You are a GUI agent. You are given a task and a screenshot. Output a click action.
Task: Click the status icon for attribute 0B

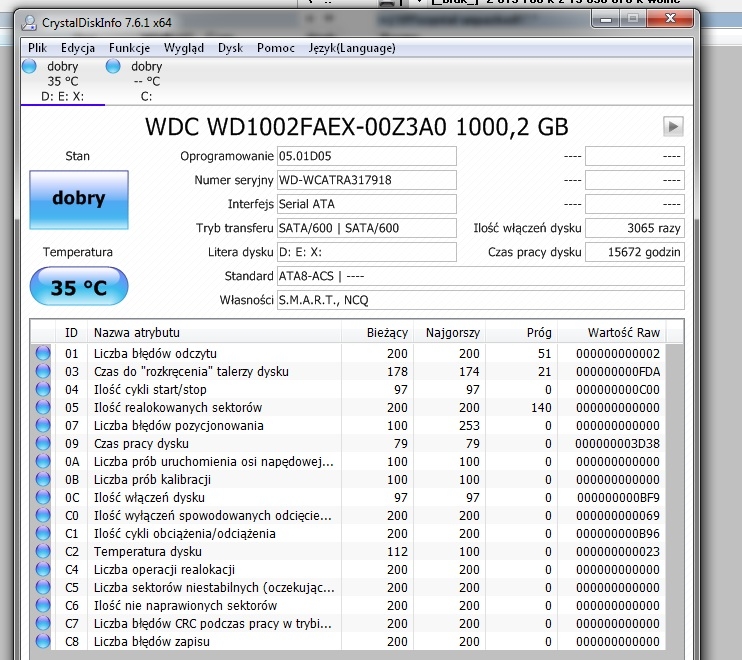tap(43, 479)
